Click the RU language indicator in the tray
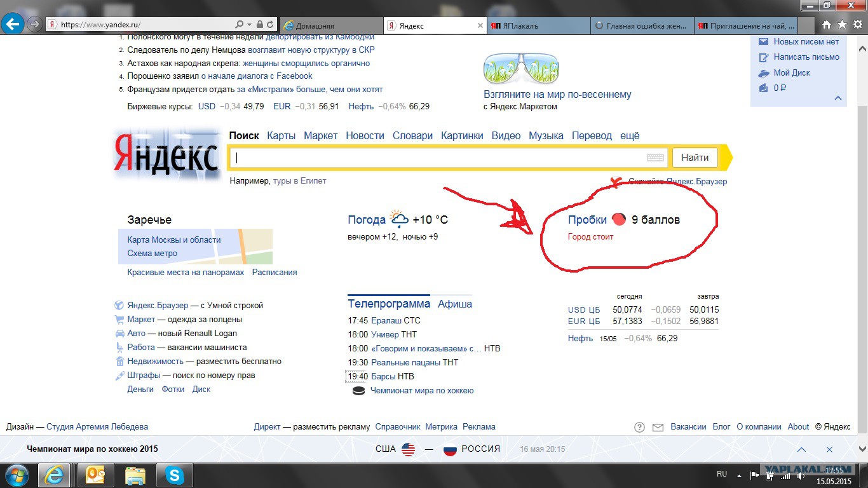 [722, 474]
